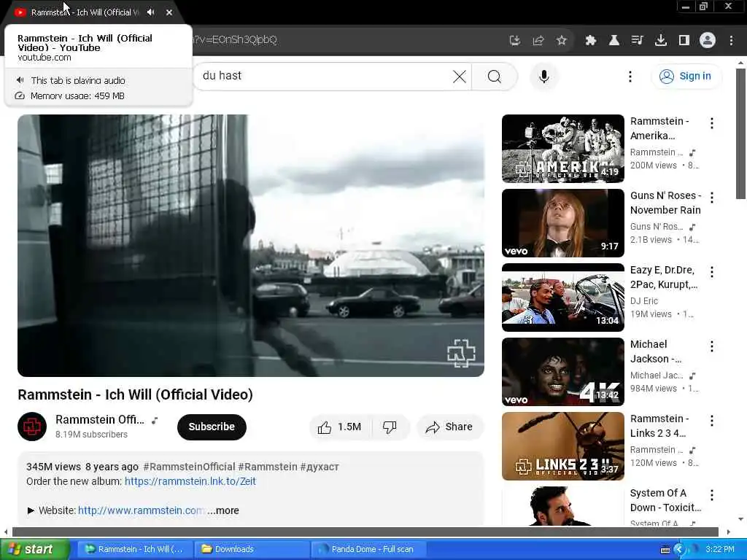
Task: Clear the 'du hast' search text
Action: 460,76
